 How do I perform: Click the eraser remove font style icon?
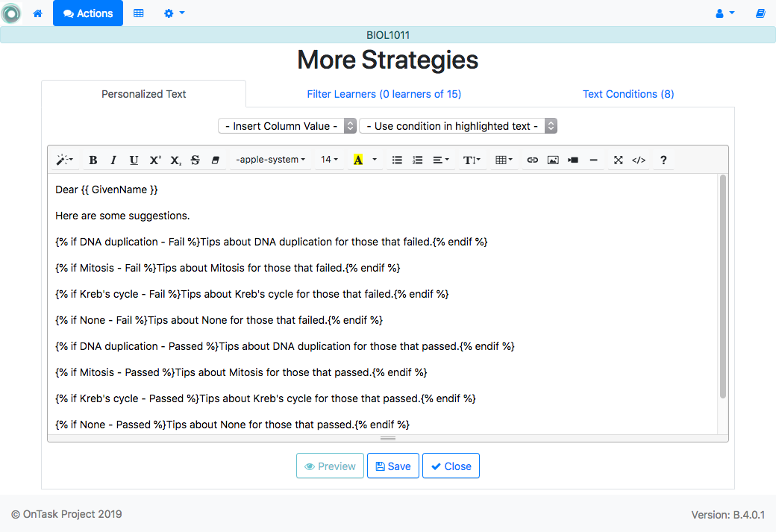pos(216,160)
